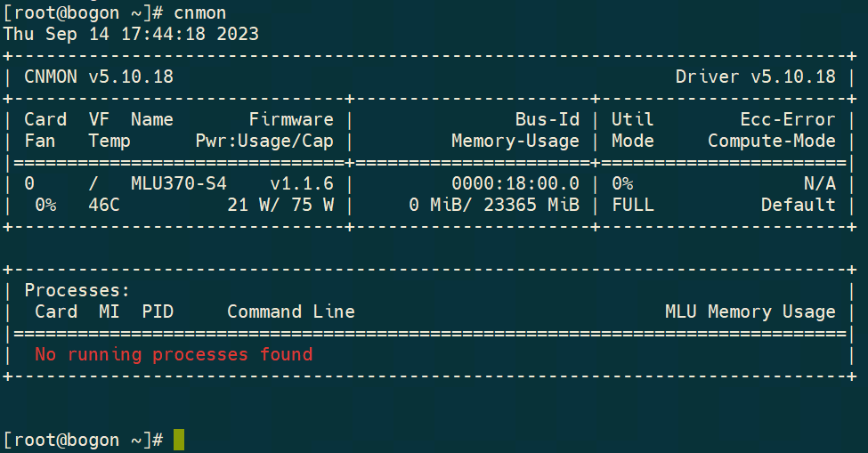Screen dimensions: 868x453
Task: Click the Bus-Id value 0000:18:00.0
Action: tap(515, 183)
